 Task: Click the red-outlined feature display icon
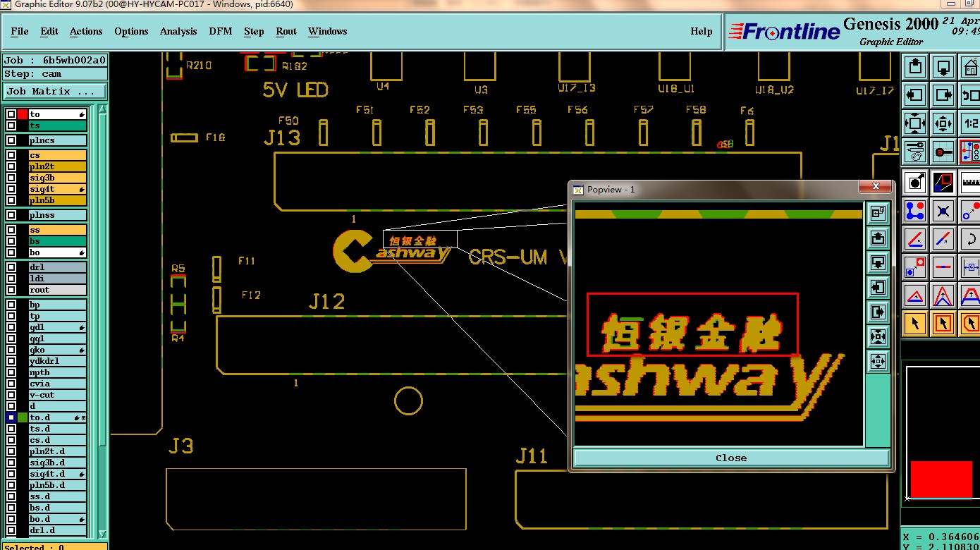click(970, 151)
